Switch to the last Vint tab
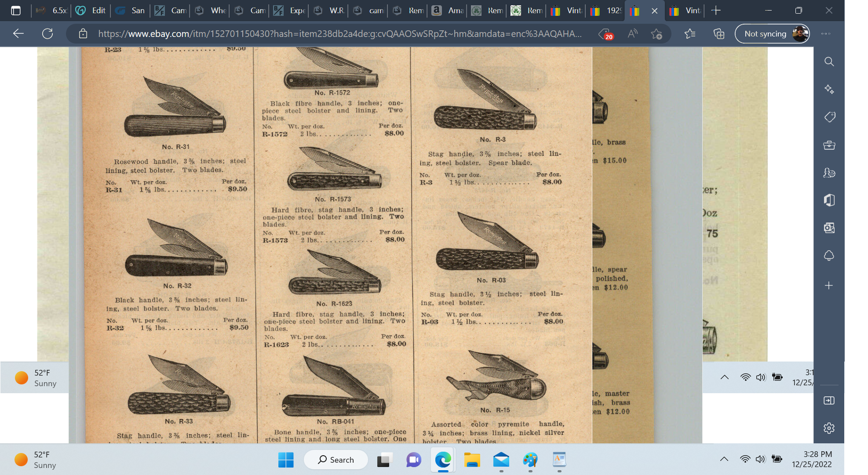 [684, 11]
